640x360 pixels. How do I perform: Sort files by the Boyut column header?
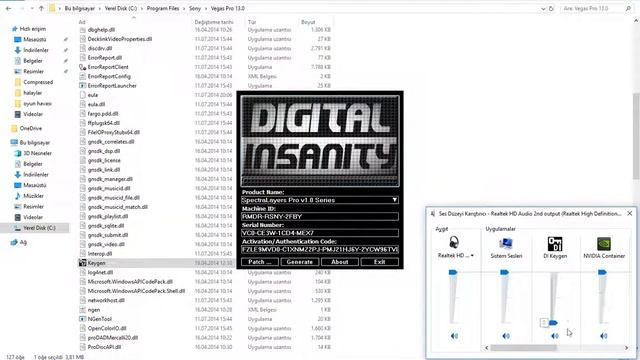click(308, 22)
